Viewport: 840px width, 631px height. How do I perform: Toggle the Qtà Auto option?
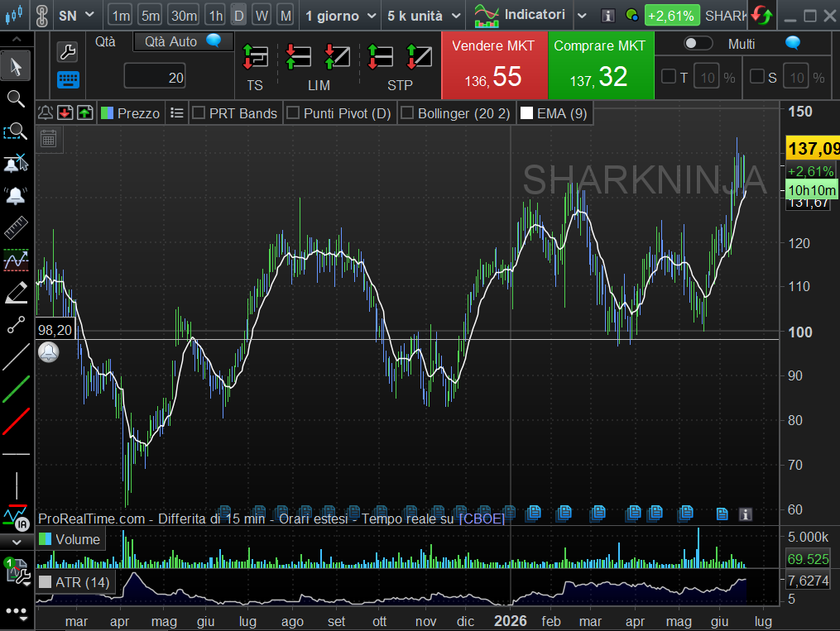coord(182,41)
